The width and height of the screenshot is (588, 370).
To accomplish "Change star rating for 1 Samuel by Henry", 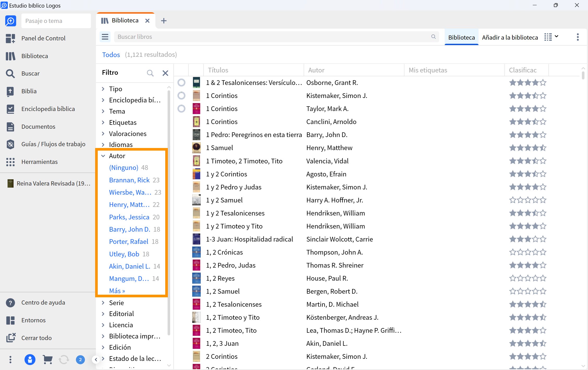I will 528,148.
